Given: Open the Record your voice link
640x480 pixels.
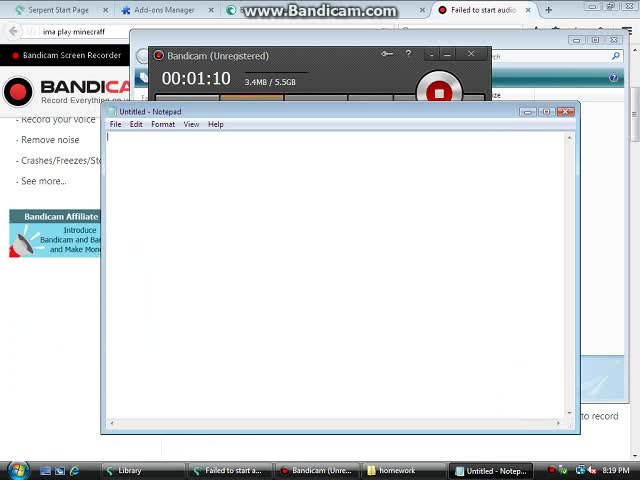Looking at the screenshot, I should tap(58, 120).
